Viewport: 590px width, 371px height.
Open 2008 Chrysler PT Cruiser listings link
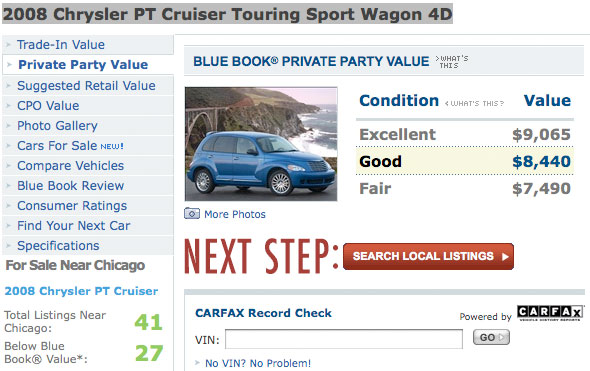pos(81,291)
